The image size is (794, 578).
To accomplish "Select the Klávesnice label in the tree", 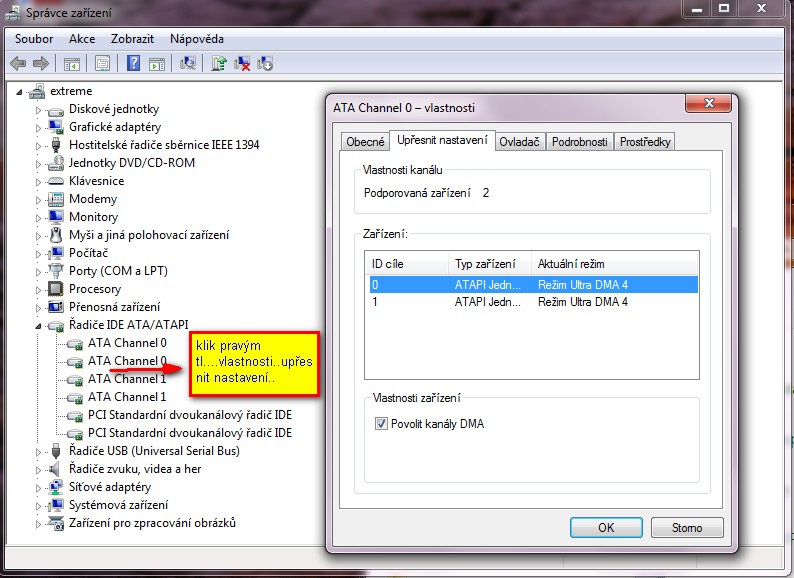I will click(96, 181).
